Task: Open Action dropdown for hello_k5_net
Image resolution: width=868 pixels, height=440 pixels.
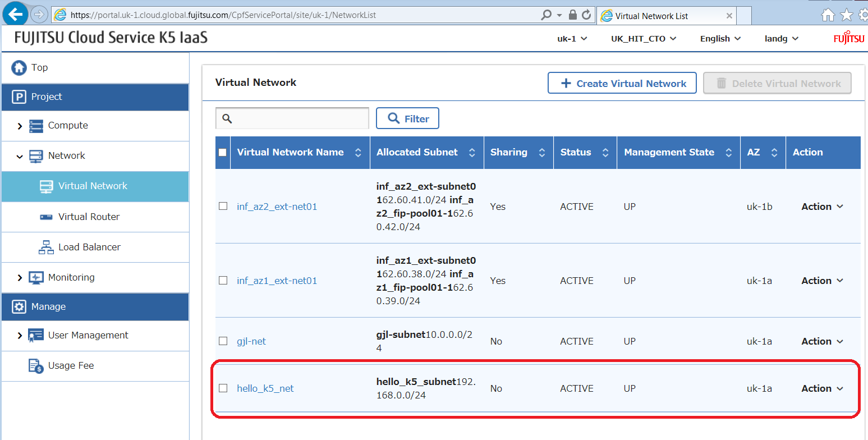Action: click(x=823, y=388)
